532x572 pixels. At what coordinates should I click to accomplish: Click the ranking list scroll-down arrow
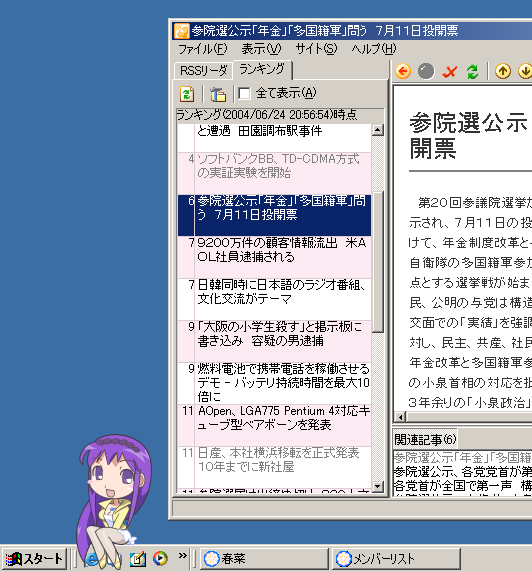point(378,486)
